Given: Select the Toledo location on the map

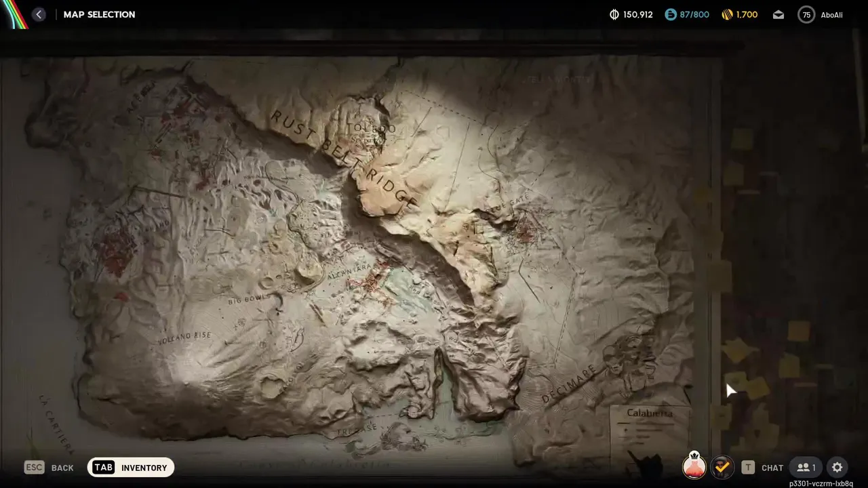Looking at the screenshot, I should [x=370, y=128].
